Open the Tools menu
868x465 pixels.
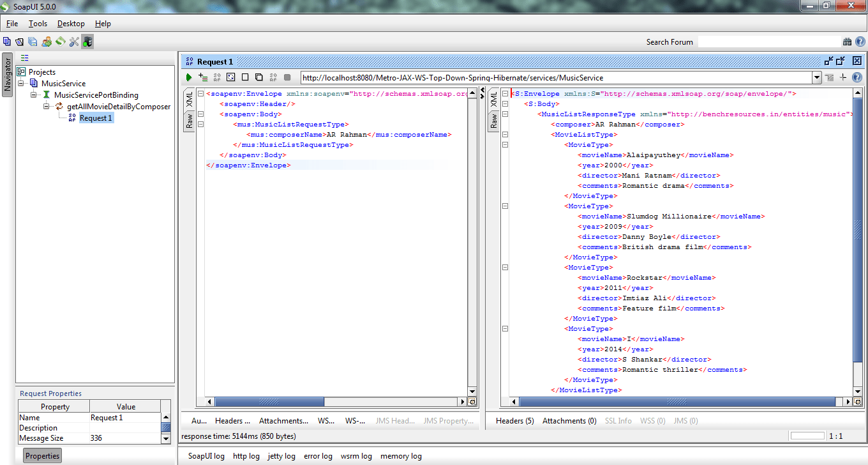point(38,24)
